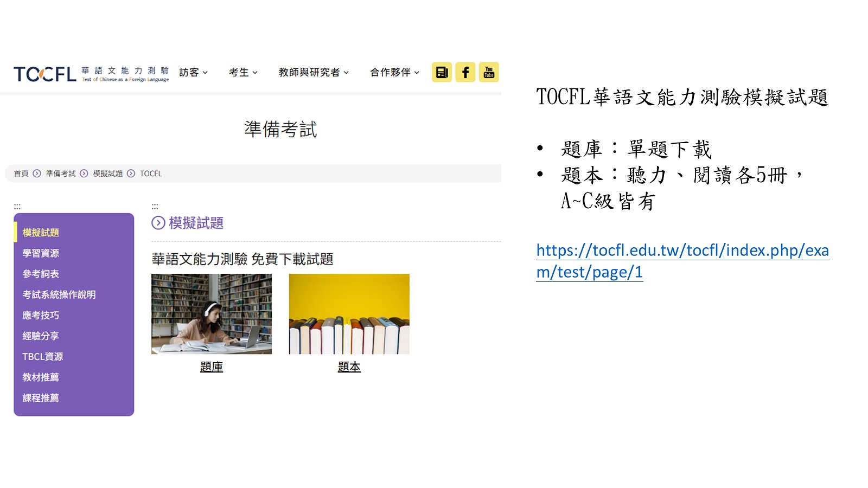This screenshot has width=868, height=488.
Task: Click bullet text 題庫:單題下載
Action: coord(636,149)
